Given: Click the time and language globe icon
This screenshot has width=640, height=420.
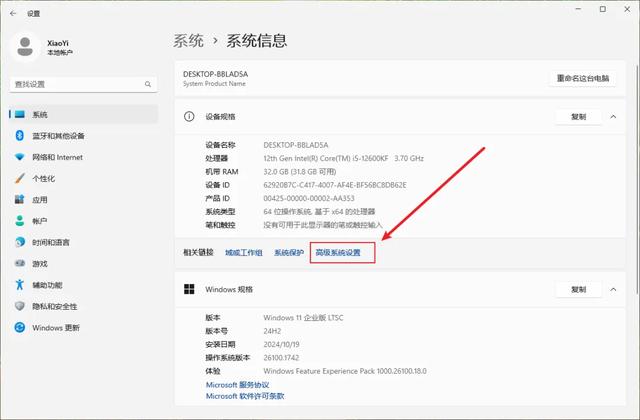Looking at the screenshot, I should (x=20, y=242).
